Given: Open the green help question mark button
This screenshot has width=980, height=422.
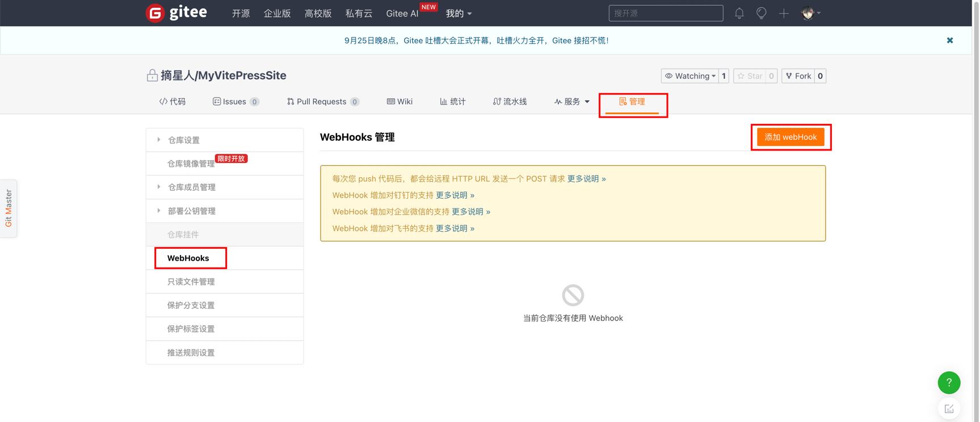Looking at the screenshot, I should [x=949, y=383].
